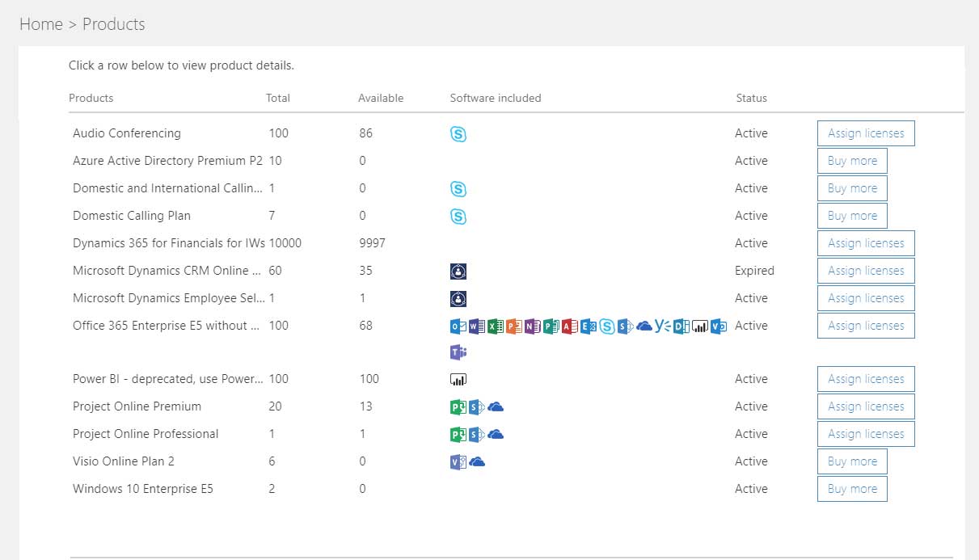Click the Products column header
The image size is (979, 560).
(x=91, y=98)
